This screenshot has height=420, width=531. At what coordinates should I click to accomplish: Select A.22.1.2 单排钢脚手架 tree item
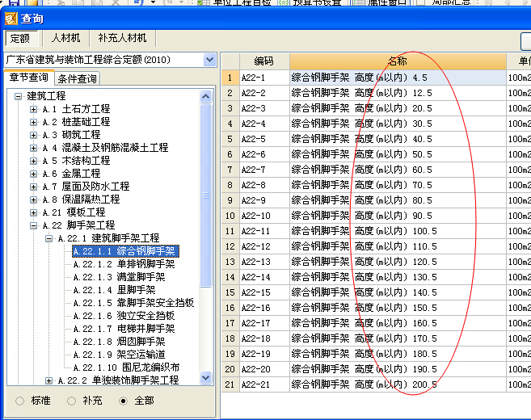pyautogui.click(x=124, y=264)
